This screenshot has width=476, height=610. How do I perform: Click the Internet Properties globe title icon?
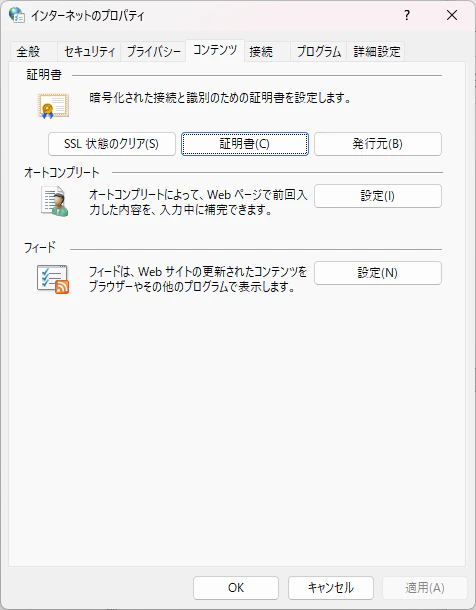(x=17, y=15)
